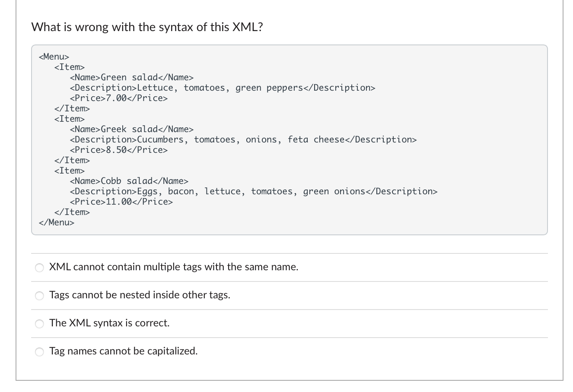Select the radio button for "XML cannot contain multiple tags"

[40, 268]
